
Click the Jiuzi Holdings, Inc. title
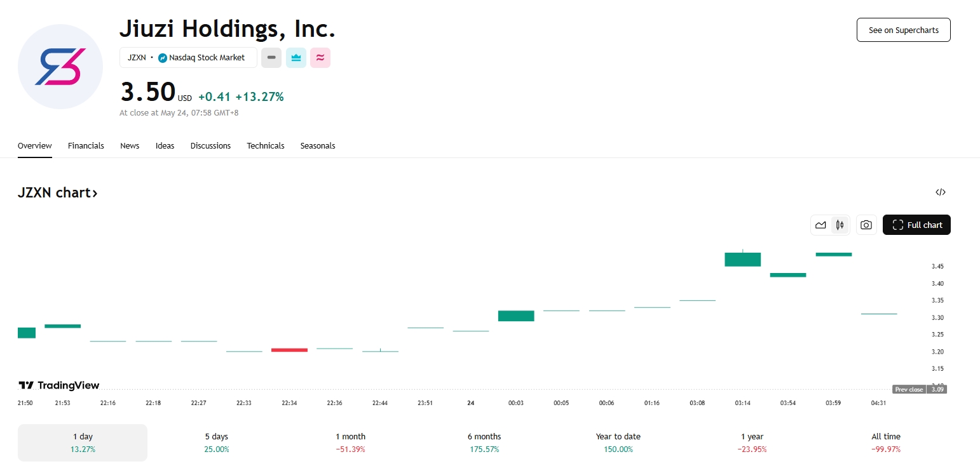pyautogui.click(x=228, y=29)
